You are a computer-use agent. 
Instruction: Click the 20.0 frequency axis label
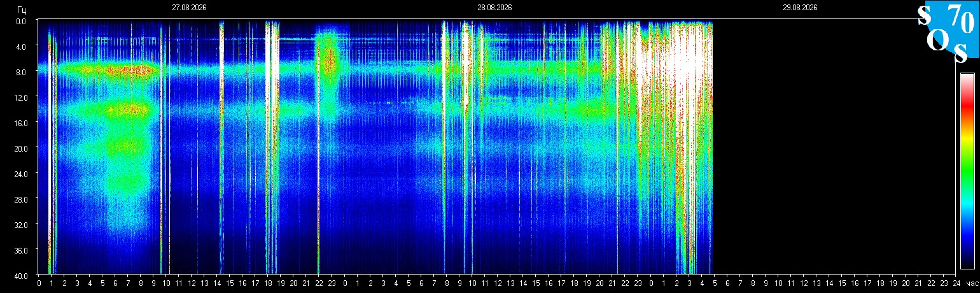click(20, 148)
